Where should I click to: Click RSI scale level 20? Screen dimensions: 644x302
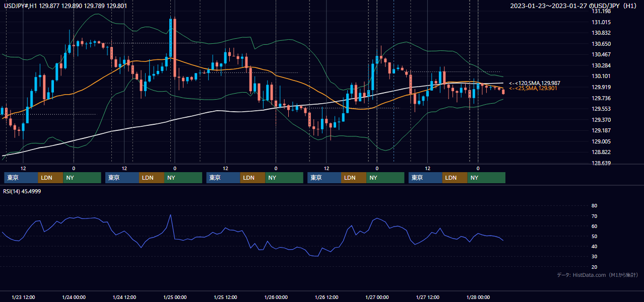(594, 267)
